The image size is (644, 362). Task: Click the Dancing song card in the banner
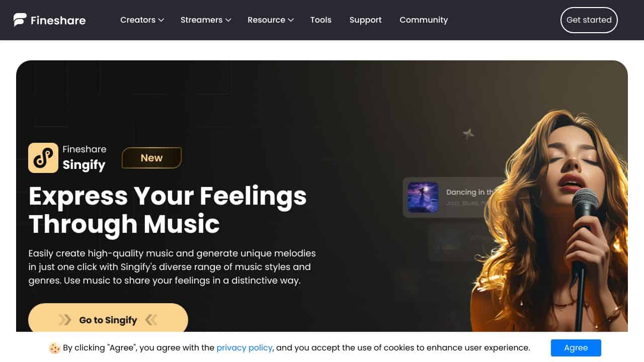point(453,197)
